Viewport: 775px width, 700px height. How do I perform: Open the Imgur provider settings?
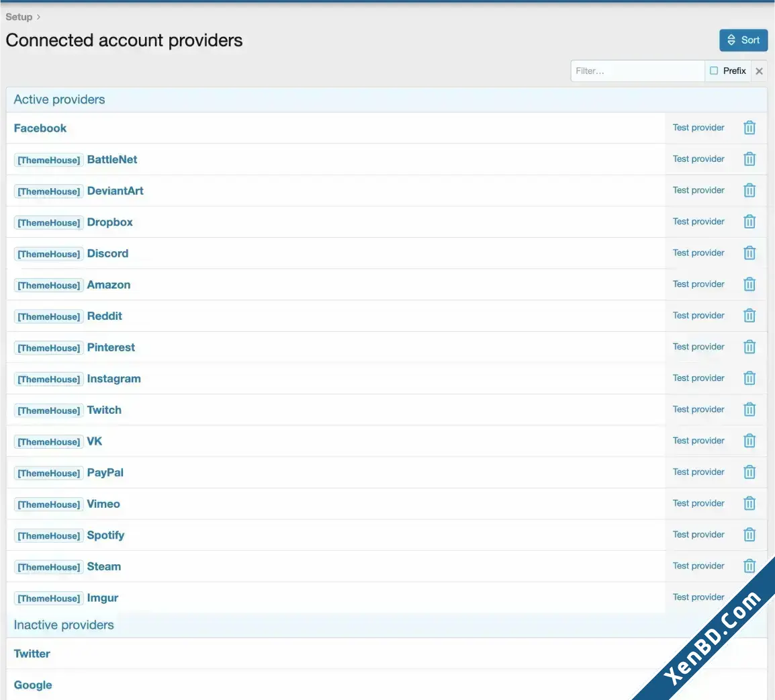click(102, 598)
